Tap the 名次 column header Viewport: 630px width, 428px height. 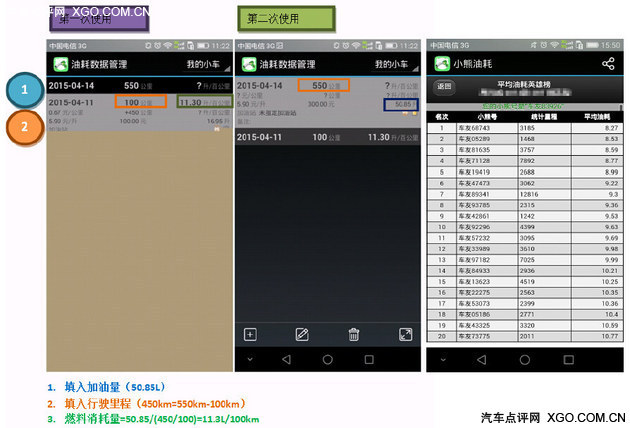point(442,117)
